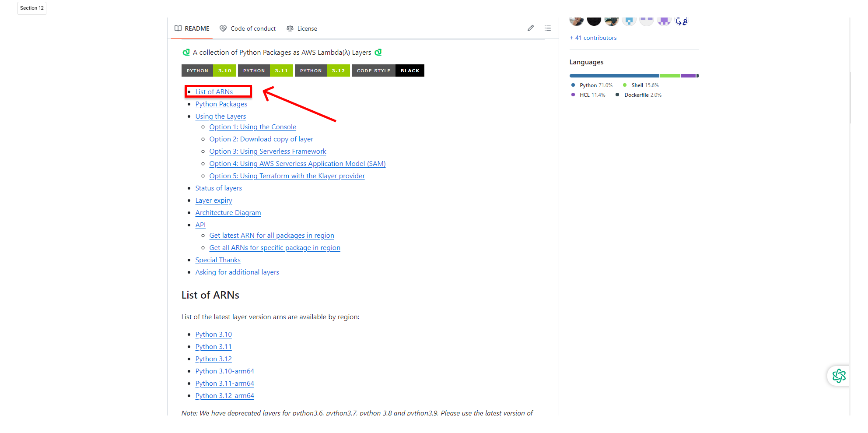The height and width of the screenshot is (433, 868).
Task: Click the Python 3.10 badge
Action: (x=209, y=70)
